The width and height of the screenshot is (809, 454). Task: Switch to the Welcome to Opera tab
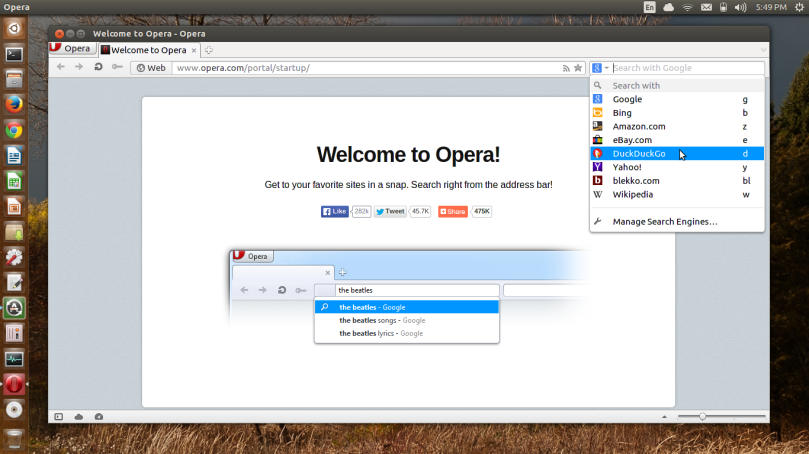[x=149, y=50]
